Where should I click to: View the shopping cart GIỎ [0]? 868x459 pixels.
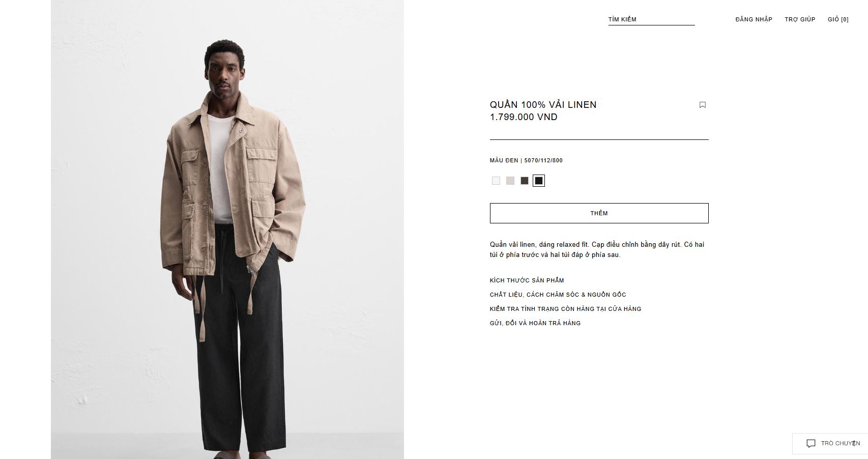point(838,19)
